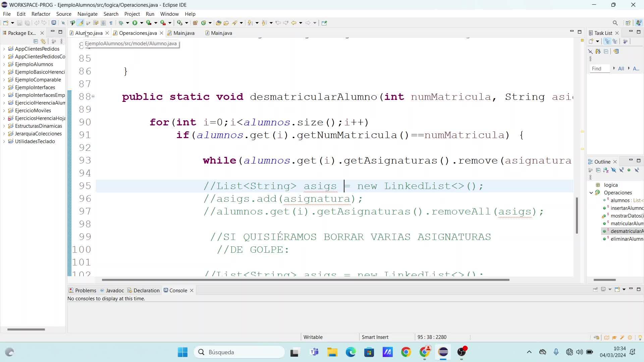Click the editor horizontal scrollbar
The width and height of the screenshot is (644, 362).
[305, 280]
